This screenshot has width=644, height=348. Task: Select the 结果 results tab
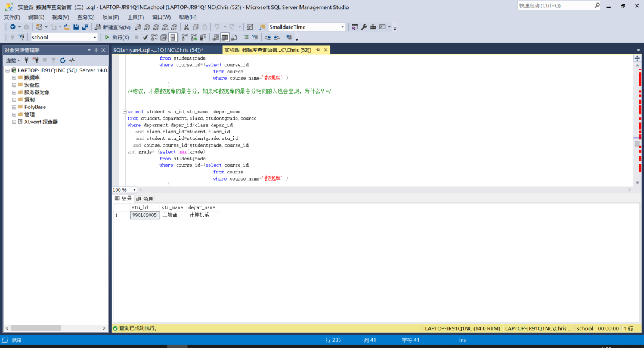click(x=123, y=198)
